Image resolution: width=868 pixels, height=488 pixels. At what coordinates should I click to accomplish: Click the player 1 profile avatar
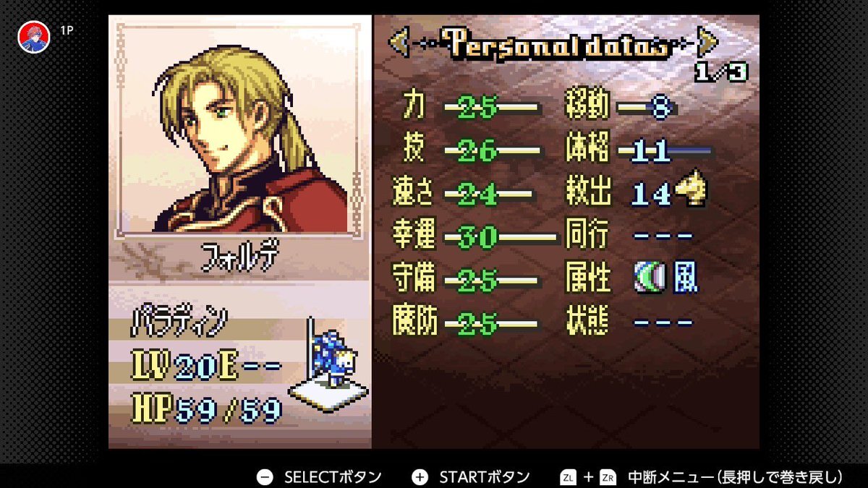tap(33, 36)
